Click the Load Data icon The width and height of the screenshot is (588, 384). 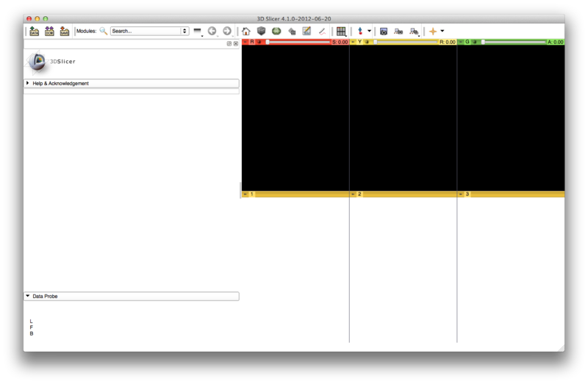34,32
